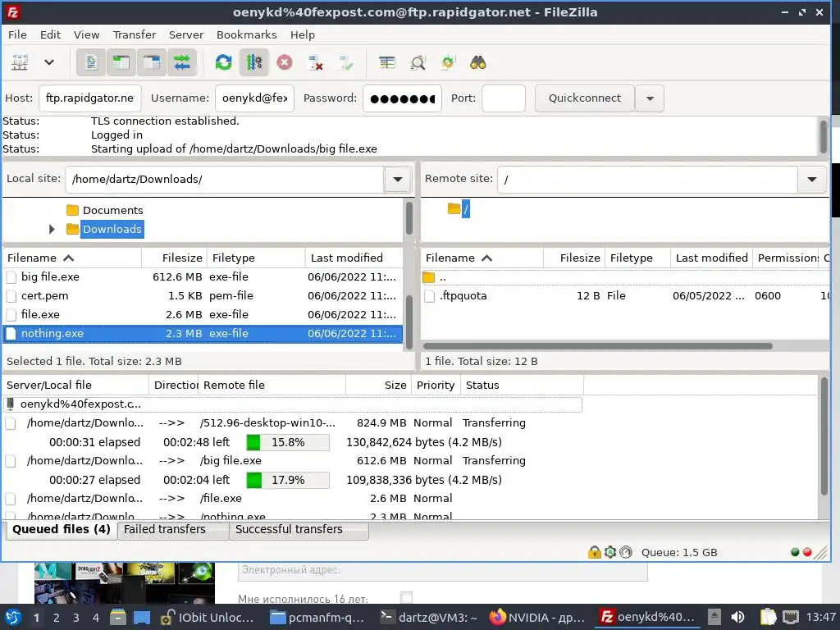Open the Local site path dropdown

coord(398,179)
